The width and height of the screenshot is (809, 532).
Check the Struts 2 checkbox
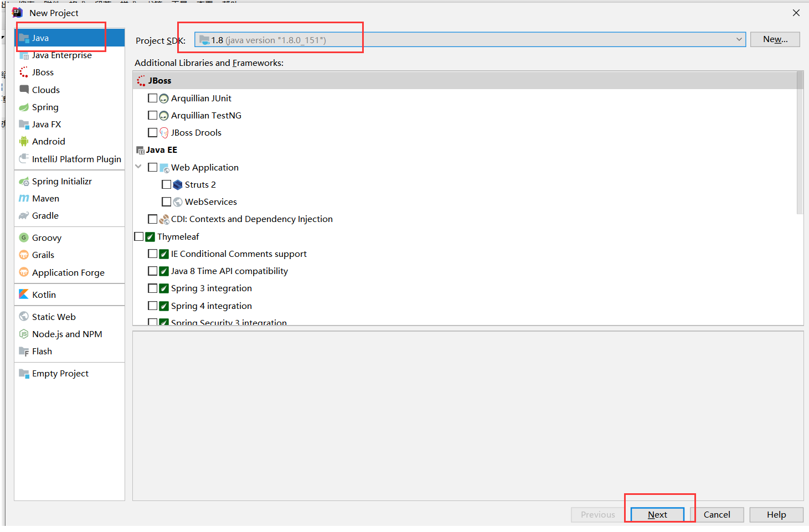point(167,184)
